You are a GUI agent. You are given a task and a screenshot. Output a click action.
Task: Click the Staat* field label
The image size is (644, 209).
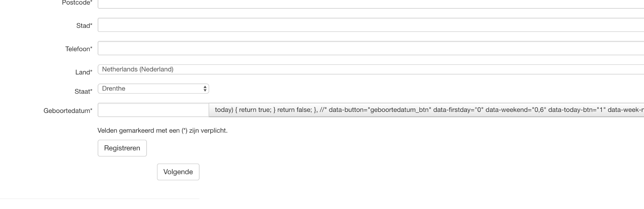[83, 92]
